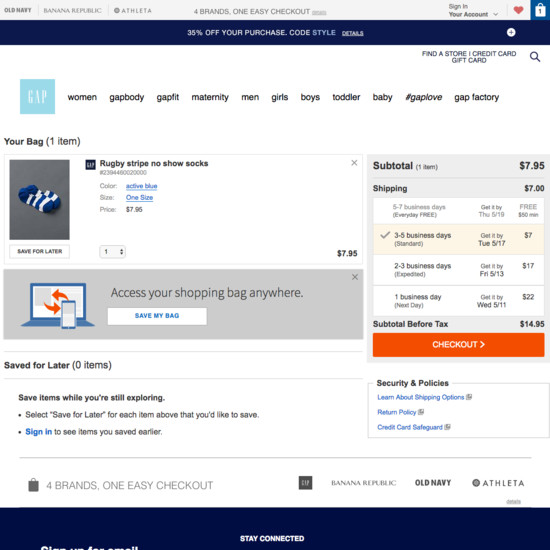Open Old Navy in top bar
The width and height of the screenshot is (550, 550).
tap(18, 10)
